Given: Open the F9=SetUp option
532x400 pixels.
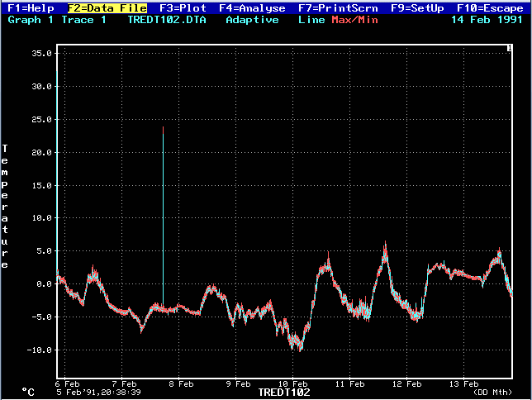Looking at the screenshot, I should point(417,7).
